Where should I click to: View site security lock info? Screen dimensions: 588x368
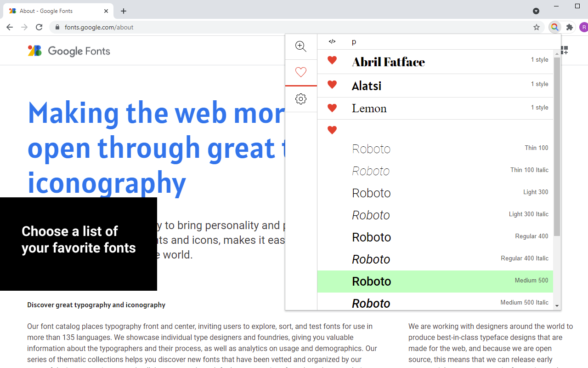click(57, 27)
